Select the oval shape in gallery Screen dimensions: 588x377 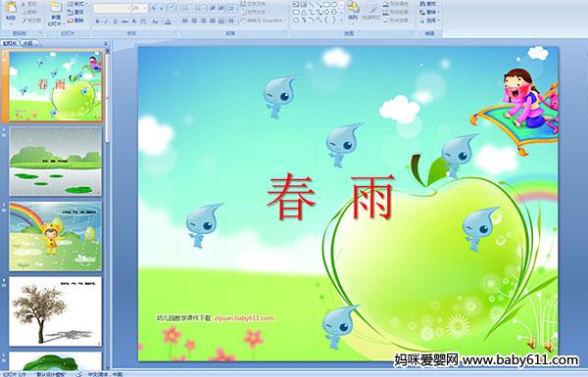click(x=334, y=5)
